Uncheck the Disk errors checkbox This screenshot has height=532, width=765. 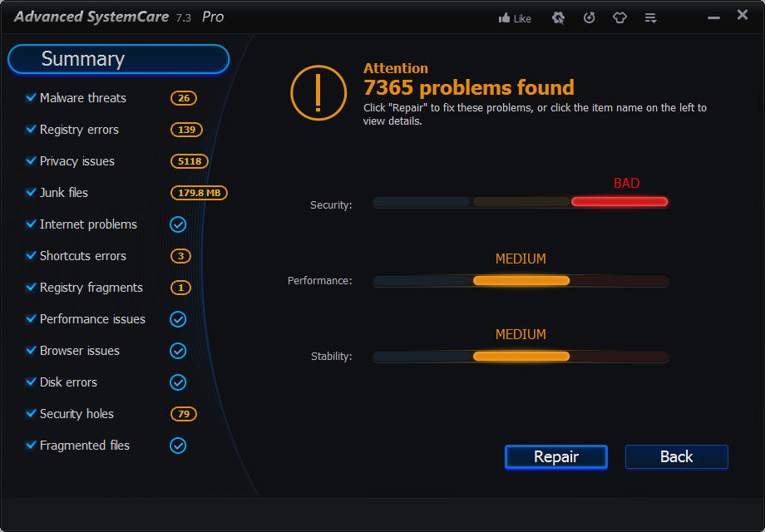[31, 382]
